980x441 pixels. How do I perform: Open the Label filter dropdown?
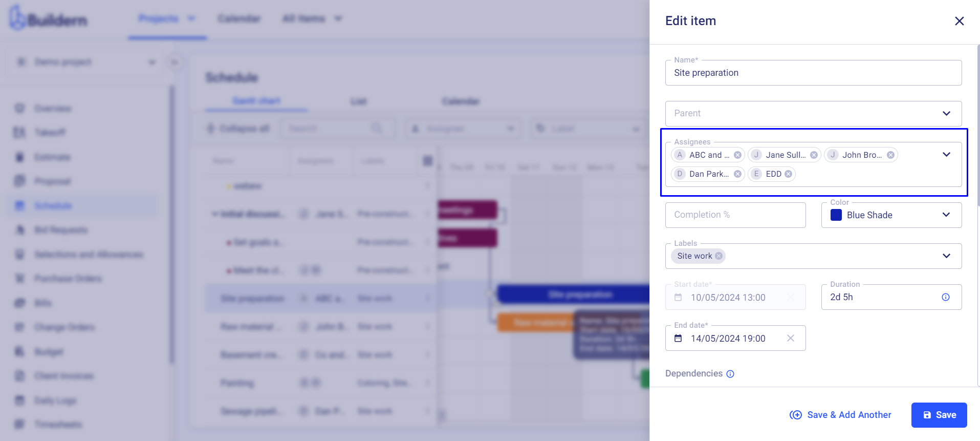click(588, 129)
